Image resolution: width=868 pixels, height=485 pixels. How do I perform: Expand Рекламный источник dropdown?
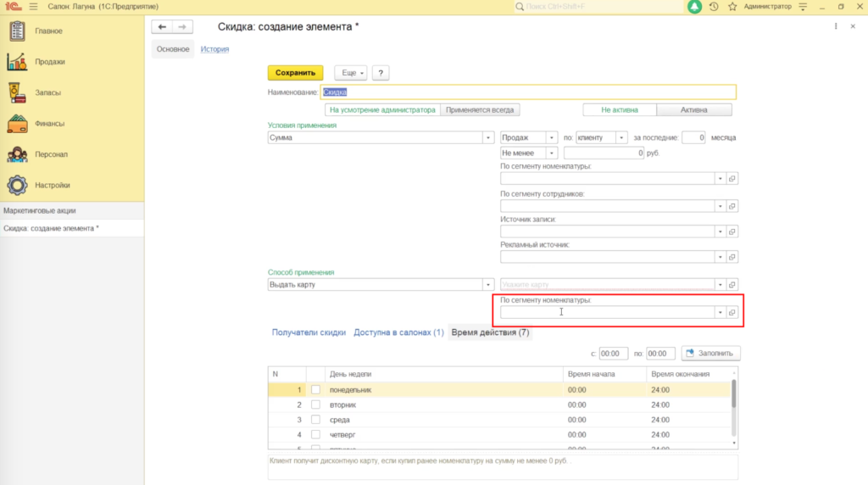[x=720, y=257]
